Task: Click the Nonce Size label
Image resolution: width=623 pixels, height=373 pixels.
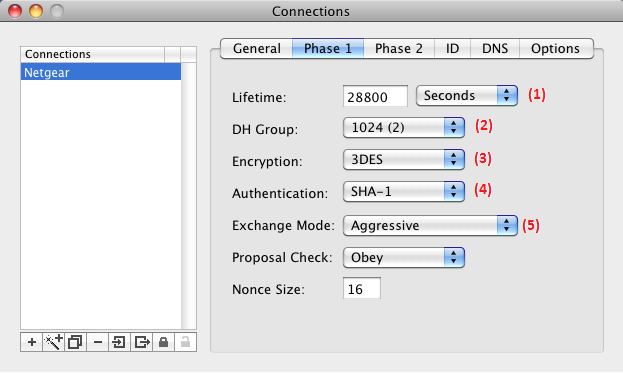Action: click(x=268, y=290)
